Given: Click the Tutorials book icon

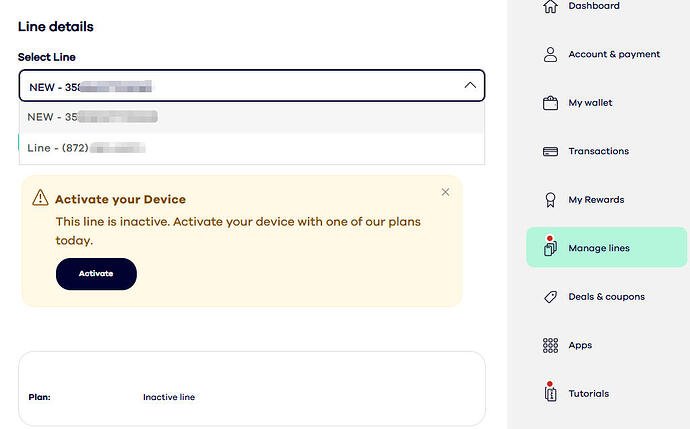Looking at the screenshot, I should coord(550,393).
